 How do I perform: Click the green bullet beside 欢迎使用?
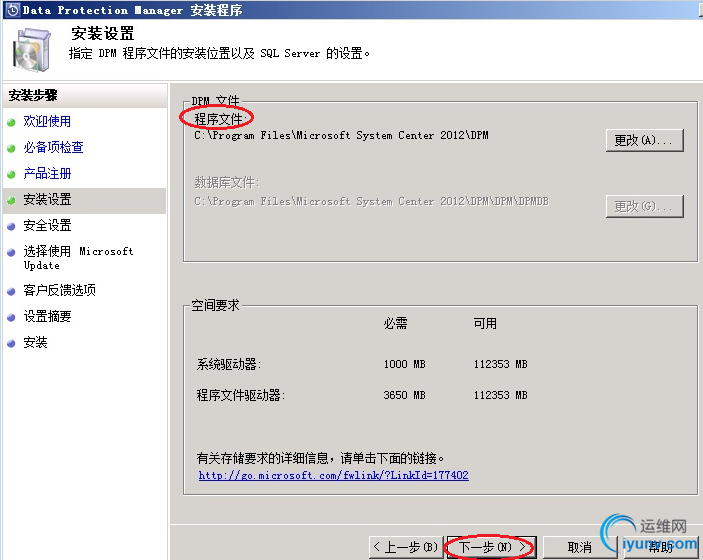click(11, 122)
